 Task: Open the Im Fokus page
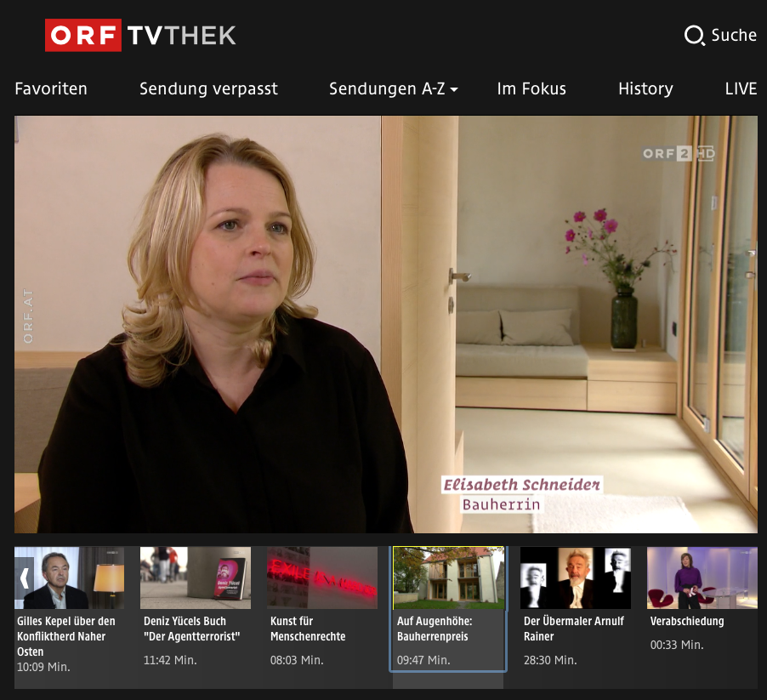(x=531, y=88)
